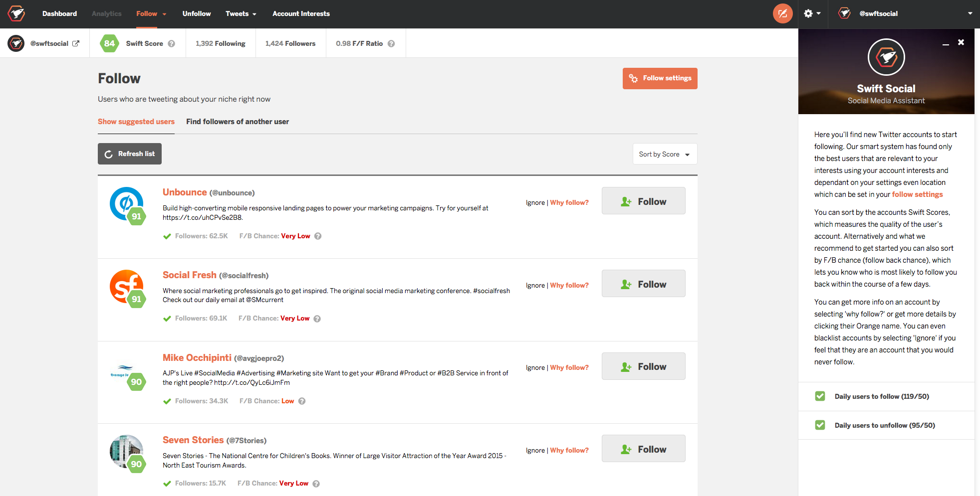Switch to Find followers of another user tab
Image resolution: width=980 pixels, height=496 pixels.
coord(238,121)
